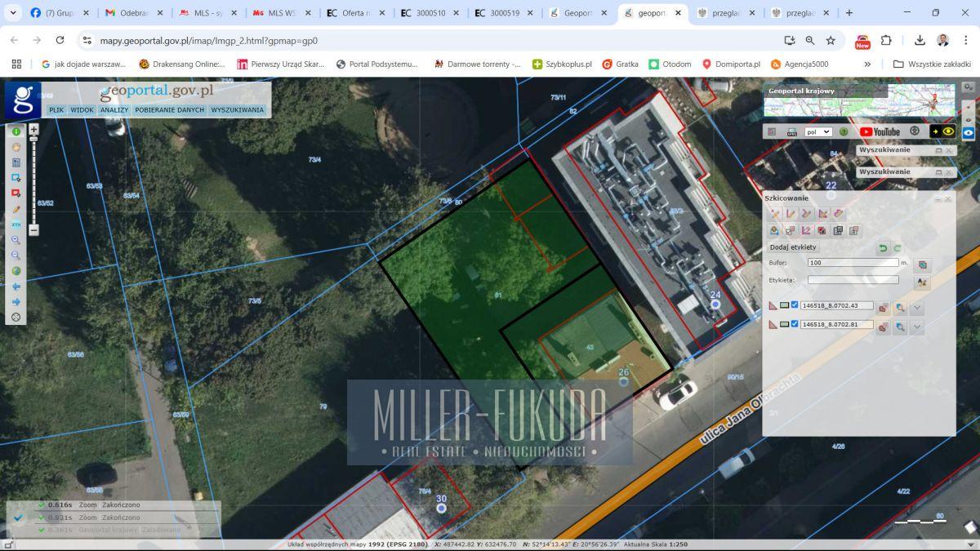
Task: Go back to previous map view arrow
Action: coord(16,287)
